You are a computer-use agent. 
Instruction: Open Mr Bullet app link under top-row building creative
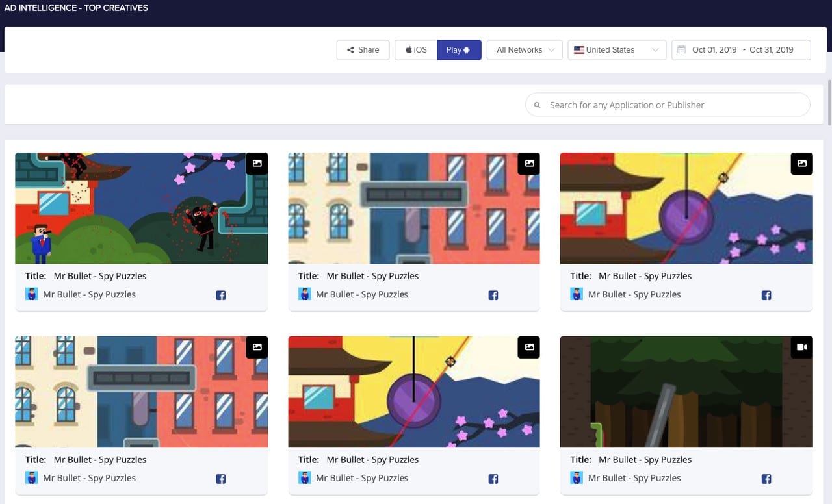(x=362, y=294)
